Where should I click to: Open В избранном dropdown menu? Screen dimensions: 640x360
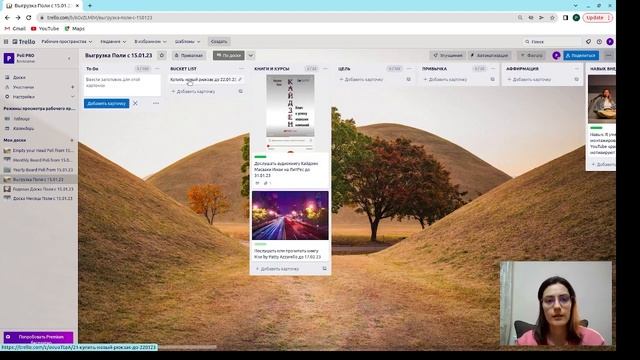click(150, 42)
